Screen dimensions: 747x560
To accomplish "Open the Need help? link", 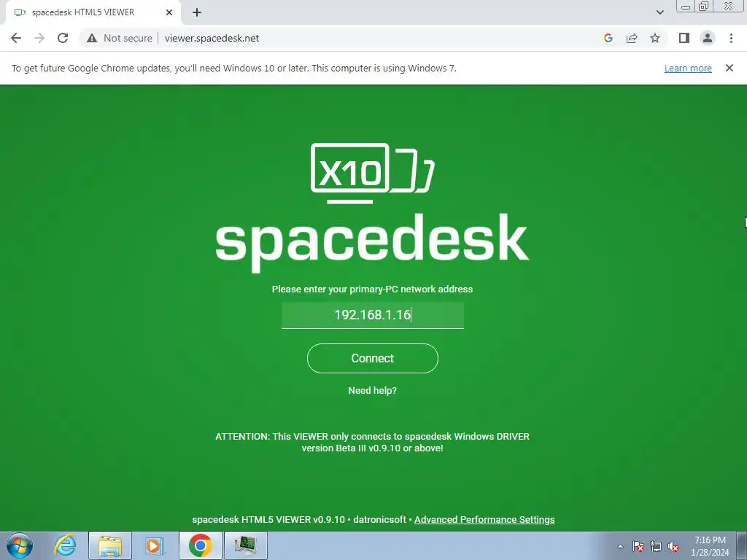I will pyautogui.click(x=373, y=391).
